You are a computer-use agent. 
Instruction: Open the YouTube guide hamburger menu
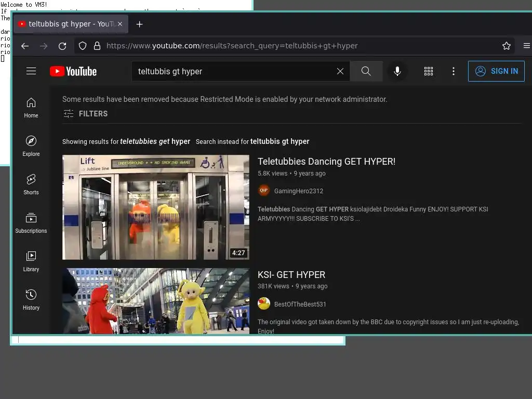tap(31, 71)
